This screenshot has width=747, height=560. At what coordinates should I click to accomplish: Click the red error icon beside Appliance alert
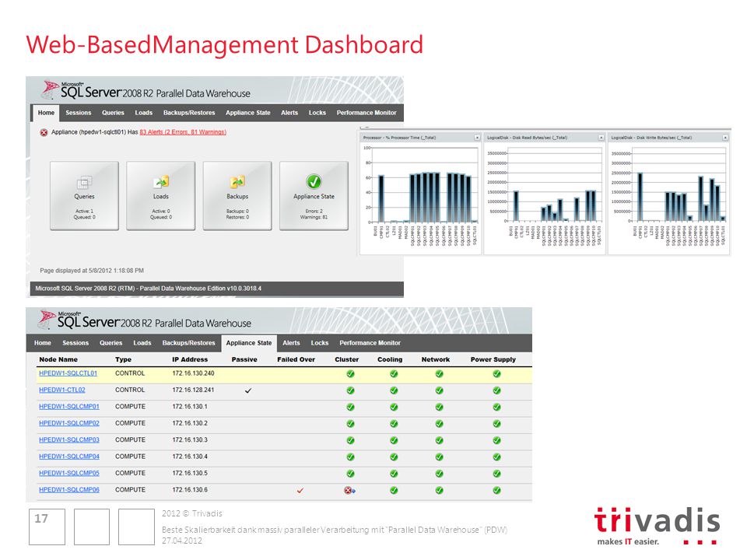point(44,132)
